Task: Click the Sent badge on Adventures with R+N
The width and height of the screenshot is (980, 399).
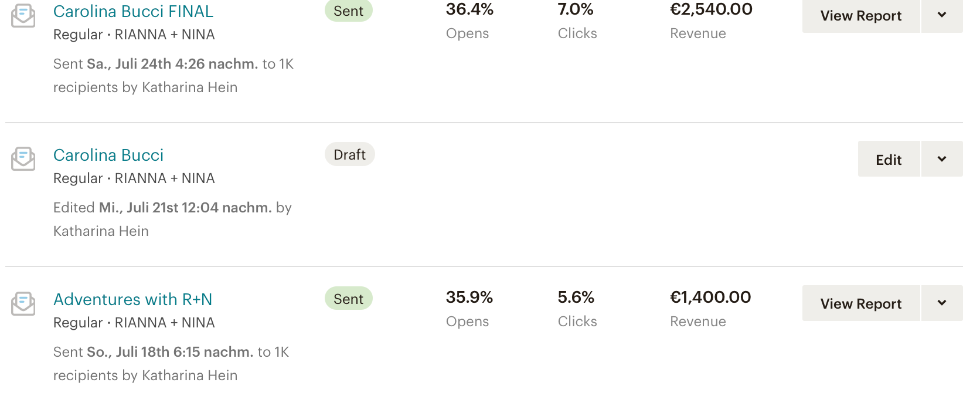Action: click(348, 299)
